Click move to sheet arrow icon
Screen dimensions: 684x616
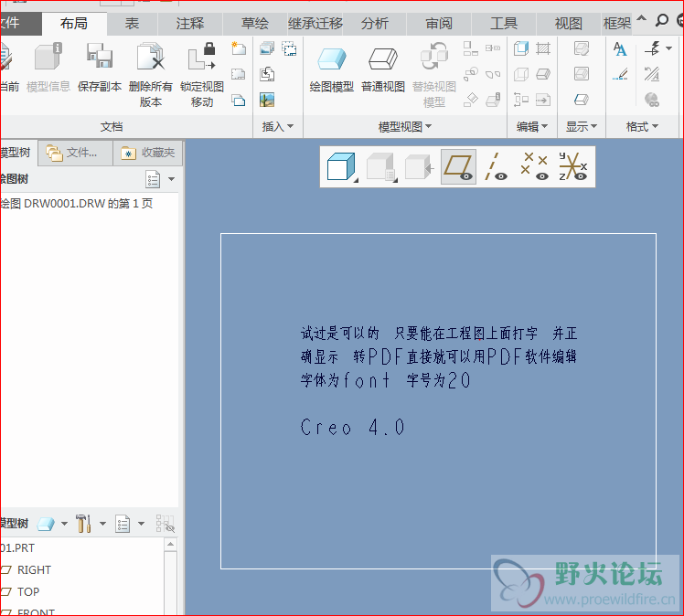pyautogui.click(x=543, y=100)
